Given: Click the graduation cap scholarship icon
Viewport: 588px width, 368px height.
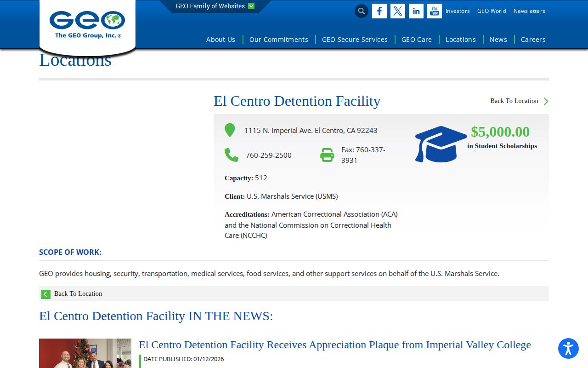Looking at the screenshot, I should [x=441, y=144].
